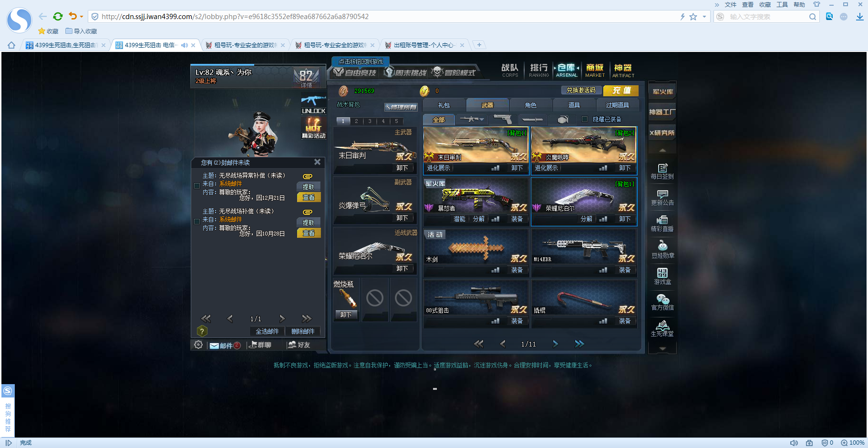
Task: Open the daily sign-in (每日签到) icon
Action: pyautogui.click(x=662, y=172)
